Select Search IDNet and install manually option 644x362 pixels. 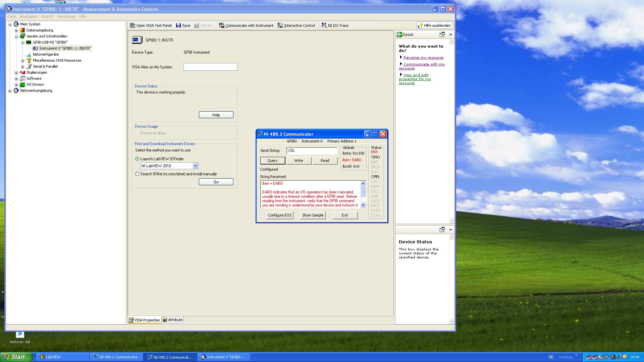(x=137, y=174)
